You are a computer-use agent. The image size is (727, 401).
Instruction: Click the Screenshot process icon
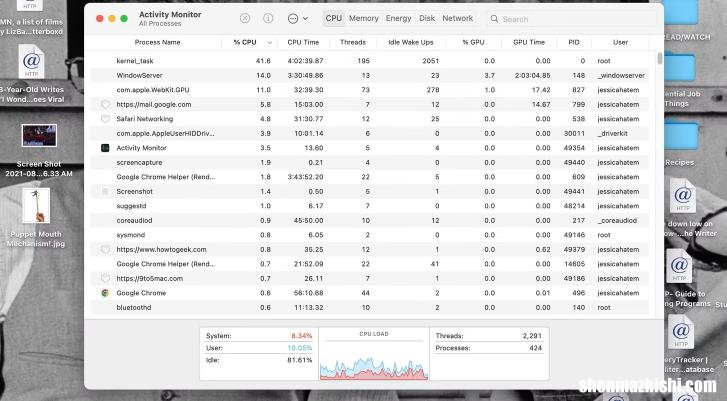(105, 191)
